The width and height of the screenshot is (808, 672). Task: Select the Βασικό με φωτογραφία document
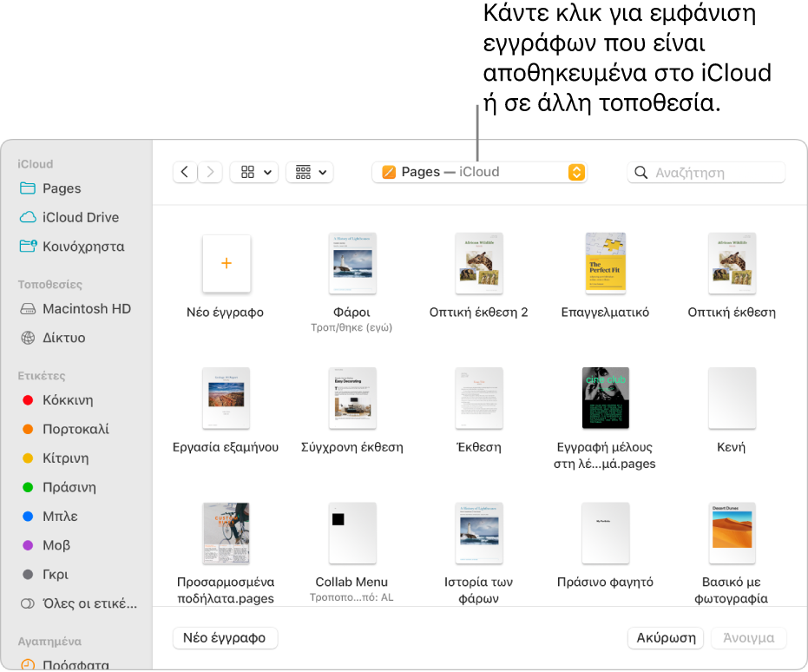[x=732, y=533]
